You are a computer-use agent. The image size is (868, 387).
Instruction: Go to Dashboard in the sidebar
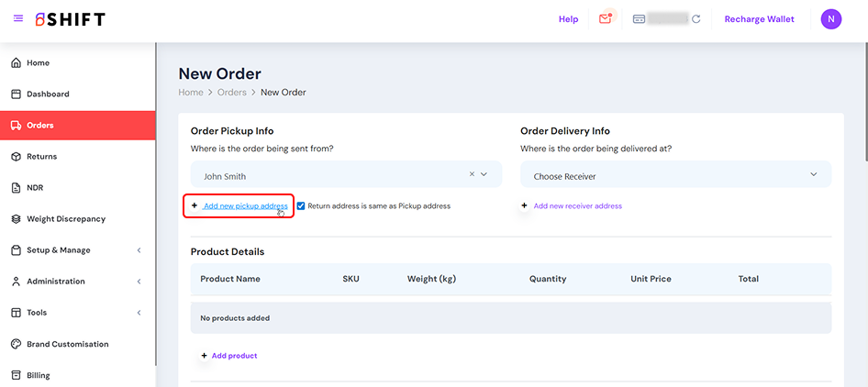(x=48, y=94)
